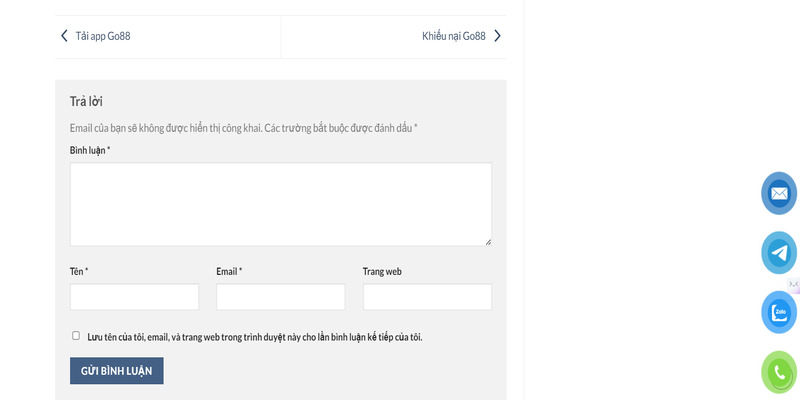
Task: Open the Telegram chat icon
Action: pos(779,252)
